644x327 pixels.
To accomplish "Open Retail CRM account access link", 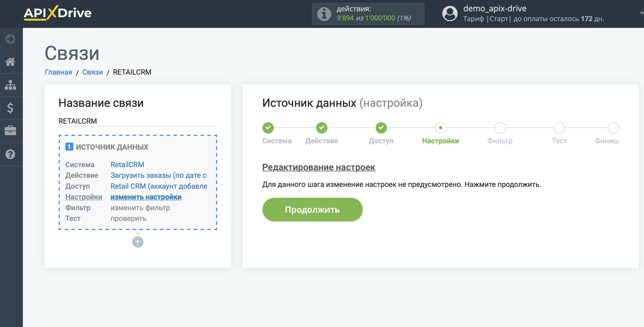I will tap(159, 186).
